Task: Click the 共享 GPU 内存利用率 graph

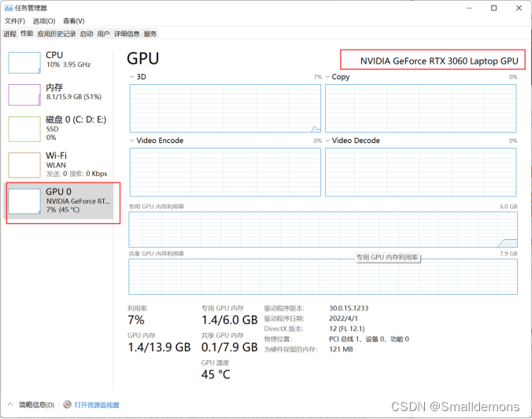Action: [323, 277]
